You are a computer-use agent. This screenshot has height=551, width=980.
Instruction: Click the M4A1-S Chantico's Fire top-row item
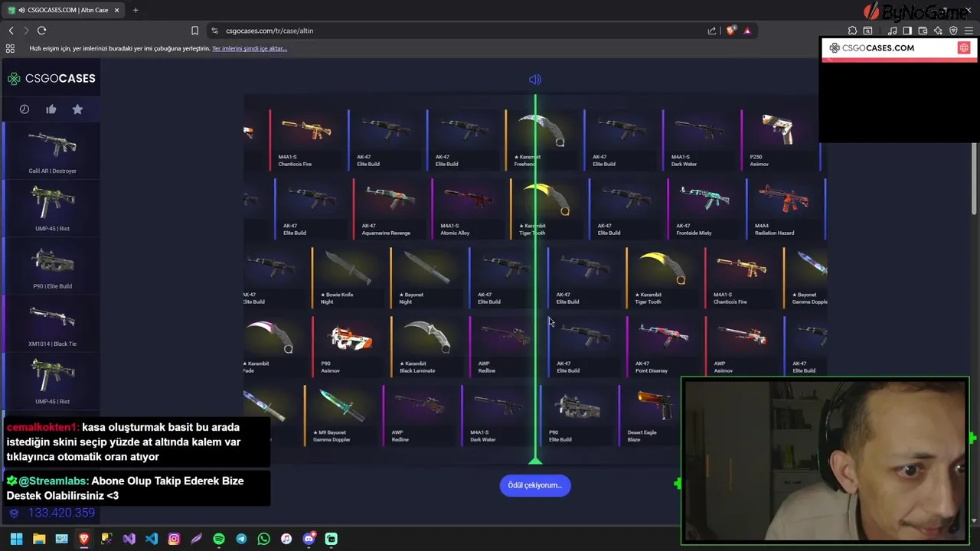point(308,140)
